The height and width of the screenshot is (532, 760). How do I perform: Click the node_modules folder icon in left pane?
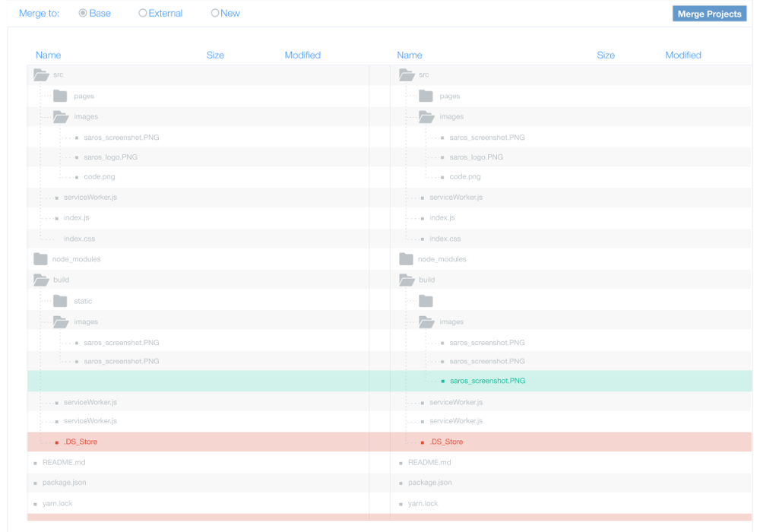point(40,259)
